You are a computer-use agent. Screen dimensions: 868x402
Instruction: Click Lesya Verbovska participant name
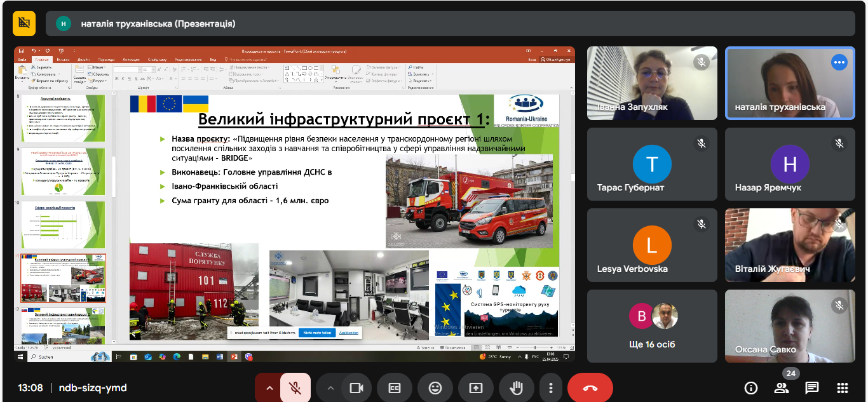pyautogui.click(x=632, y=269)
